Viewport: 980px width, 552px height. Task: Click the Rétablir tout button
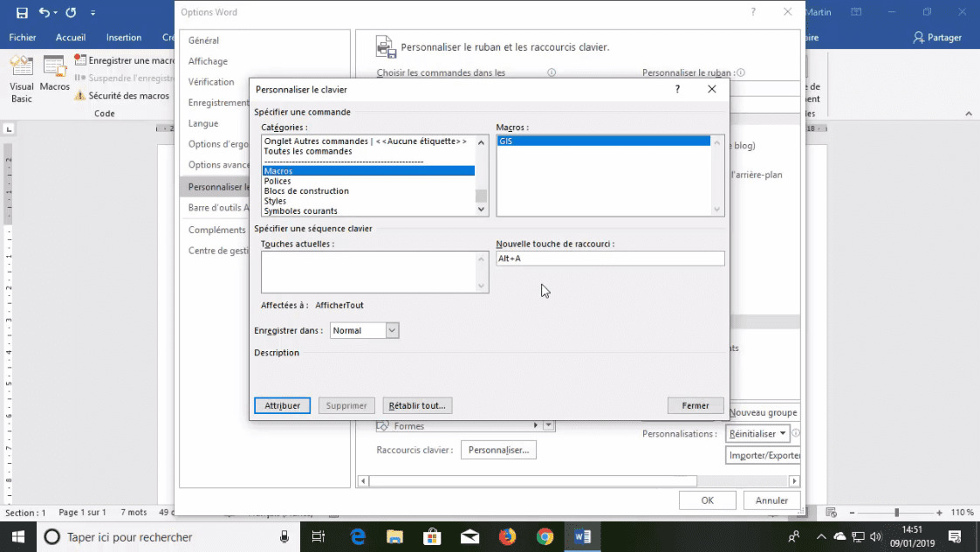pos(417,405)
